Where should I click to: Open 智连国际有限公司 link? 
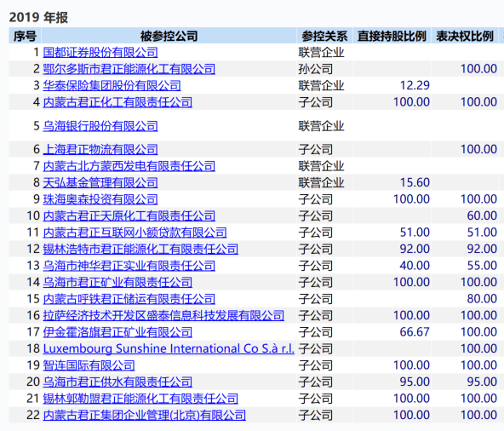tap(89, 365)
